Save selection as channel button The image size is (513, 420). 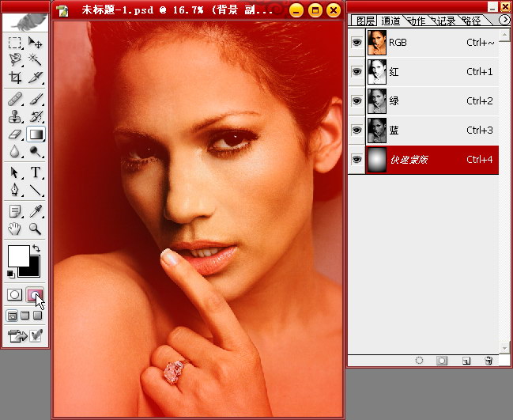(442, 361)
